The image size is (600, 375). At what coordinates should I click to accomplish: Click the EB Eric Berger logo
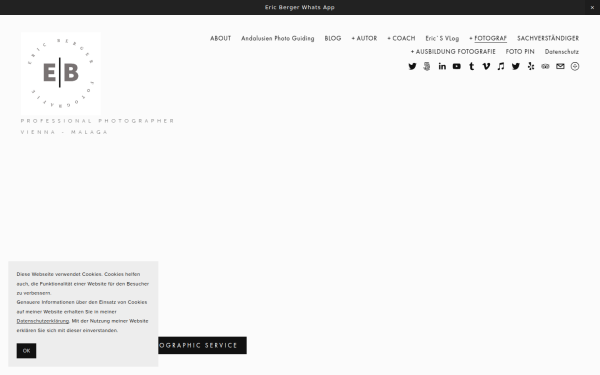pos(61,73)
